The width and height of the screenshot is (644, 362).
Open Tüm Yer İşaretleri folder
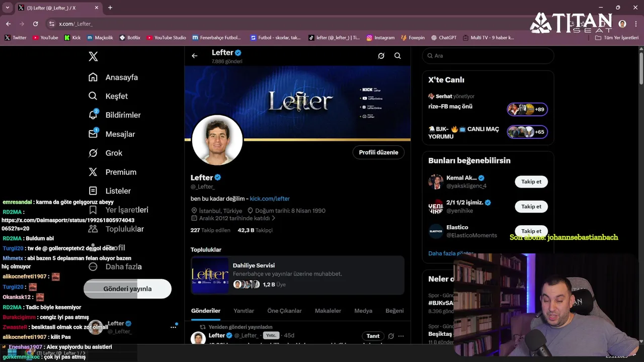[x=616, y=38]
